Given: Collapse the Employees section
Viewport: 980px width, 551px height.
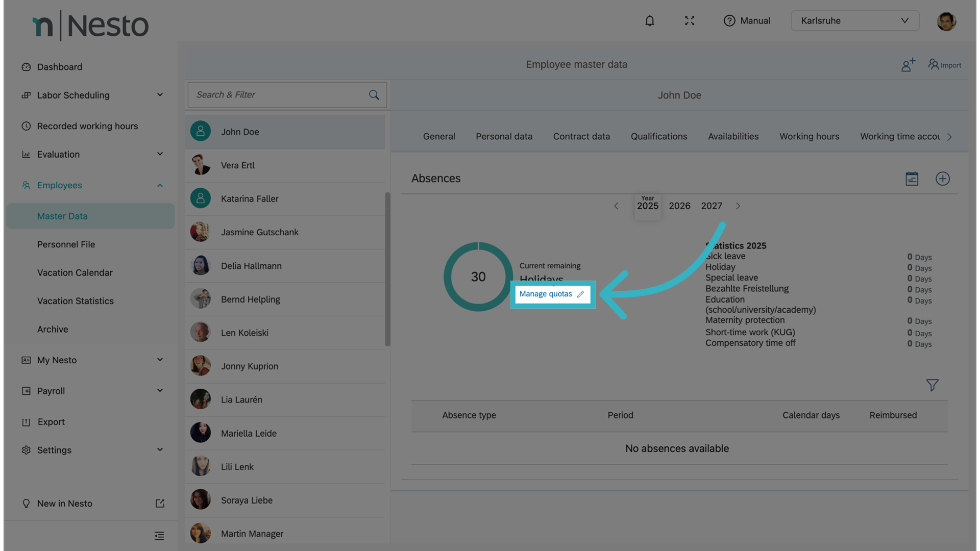Looking at the screenshot, I should pos(160,185).
